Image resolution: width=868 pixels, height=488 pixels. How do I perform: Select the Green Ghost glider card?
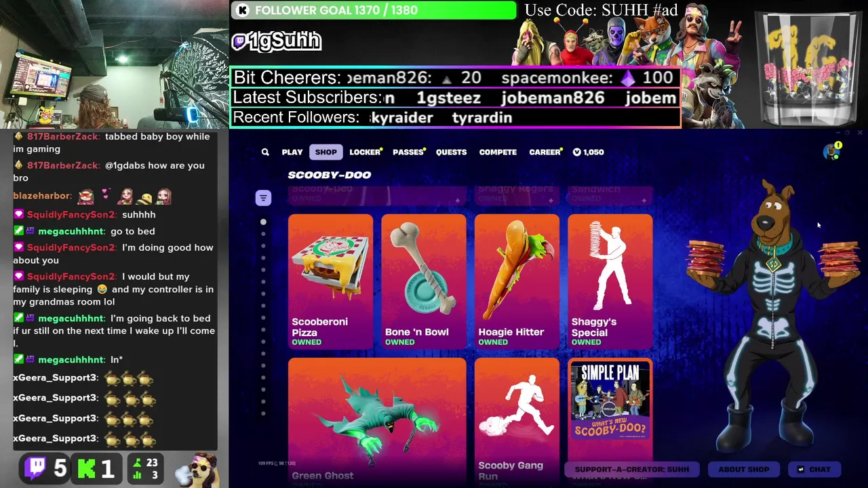(377, 422)
